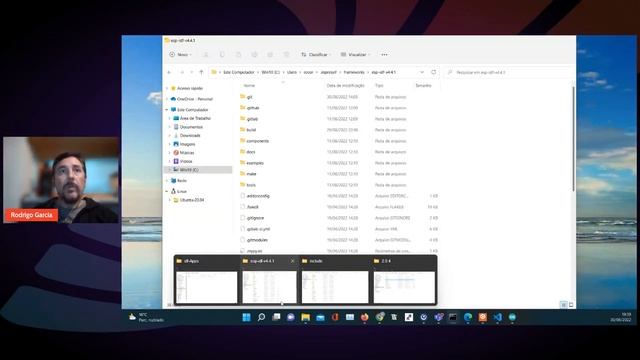Click File Explorer icon in taskbar
The image size is (640, 360).
(306, 317)
